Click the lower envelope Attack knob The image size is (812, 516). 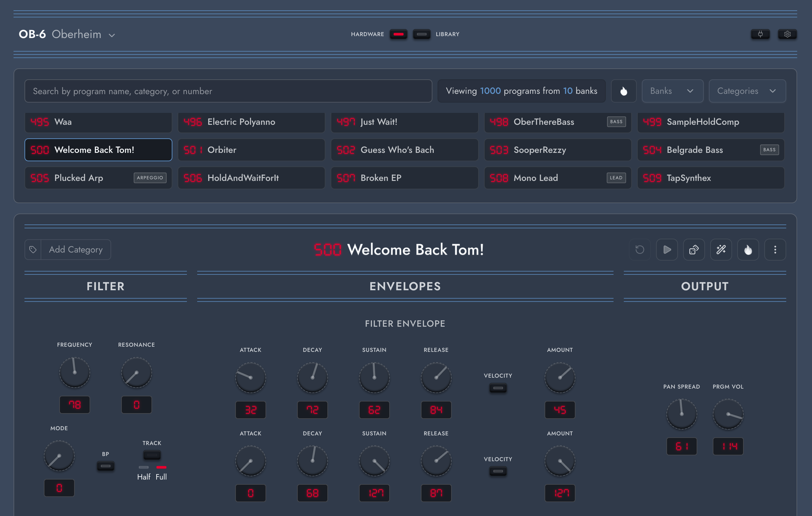(x=250, y=461)
